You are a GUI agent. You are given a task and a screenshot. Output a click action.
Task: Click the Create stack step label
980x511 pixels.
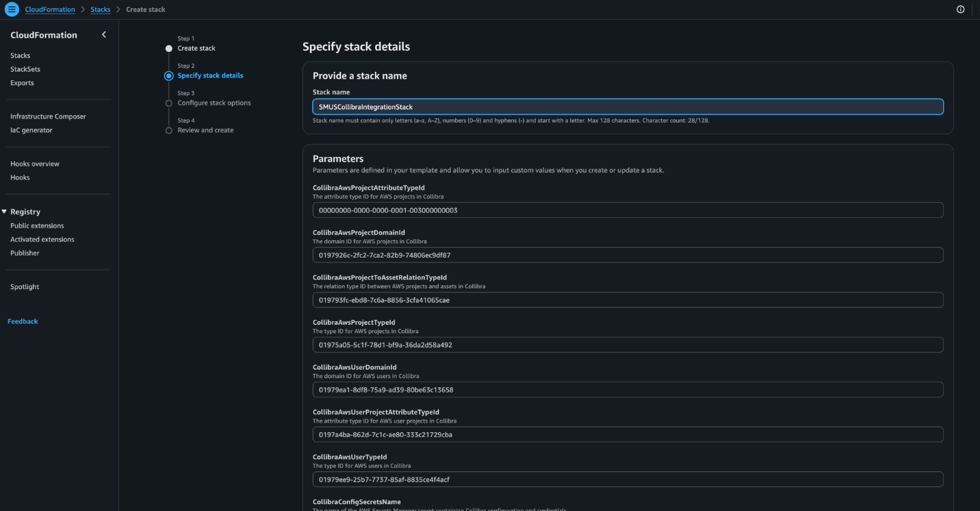point(196,49)
